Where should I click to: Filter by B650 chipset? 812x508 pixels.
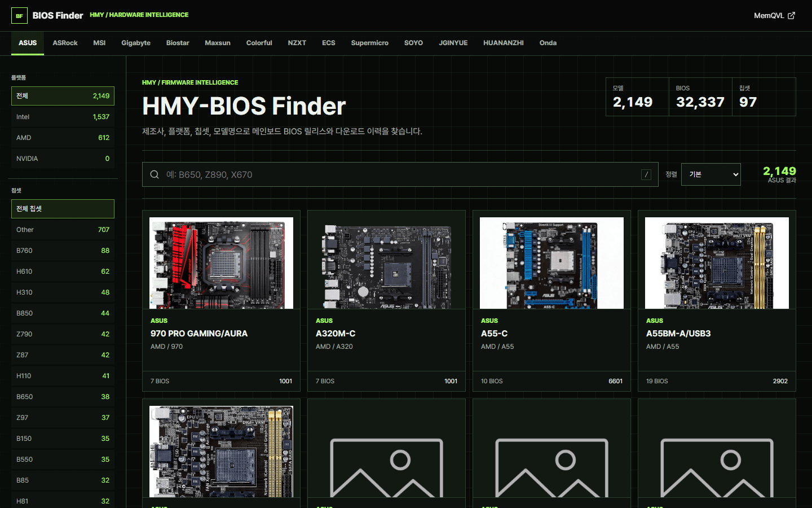tap(63, 397)
